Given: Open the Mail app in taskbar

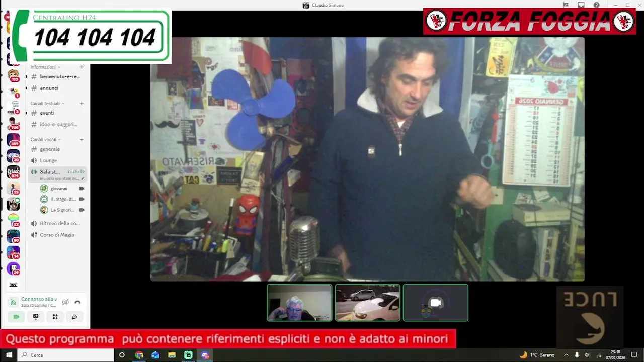Looking at the screenshot, I should click(155, 355).
